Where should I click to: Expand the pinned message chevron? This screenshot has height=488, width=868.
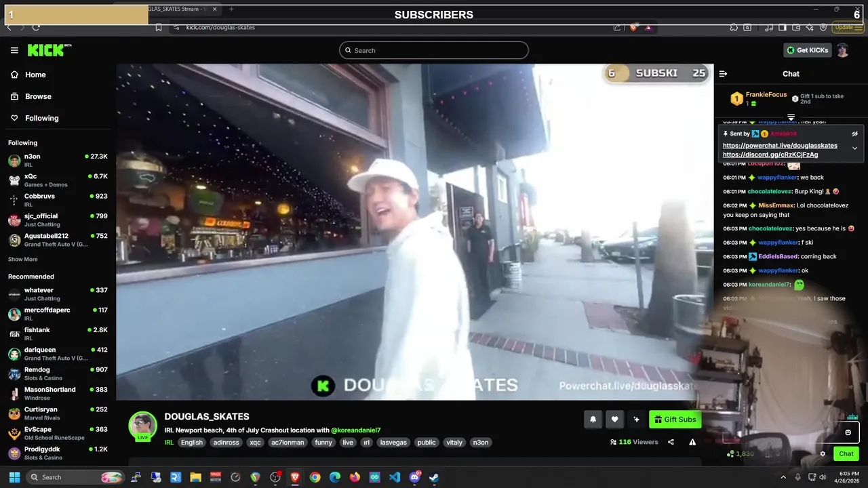854,148
